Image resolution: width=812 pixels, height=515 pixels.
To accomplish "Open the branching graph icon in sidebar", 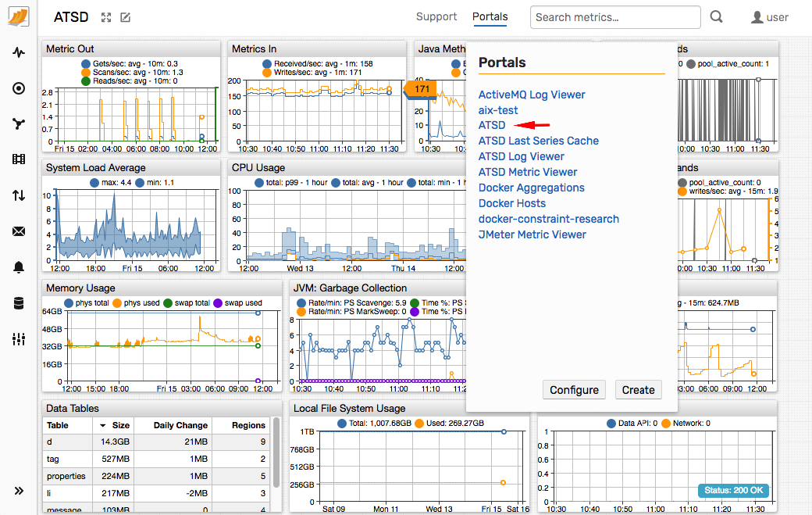I will tap(19, 123).
